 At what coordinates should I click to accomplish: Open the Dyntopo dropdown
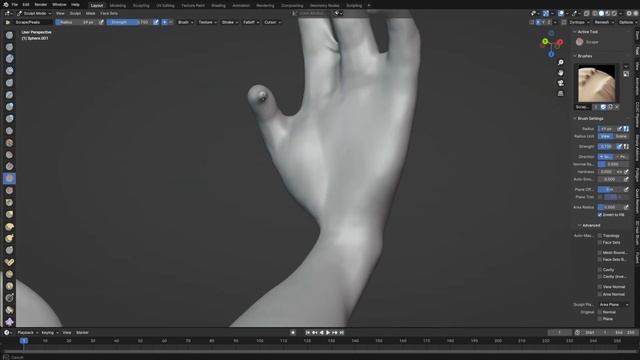tap(579, 22)
